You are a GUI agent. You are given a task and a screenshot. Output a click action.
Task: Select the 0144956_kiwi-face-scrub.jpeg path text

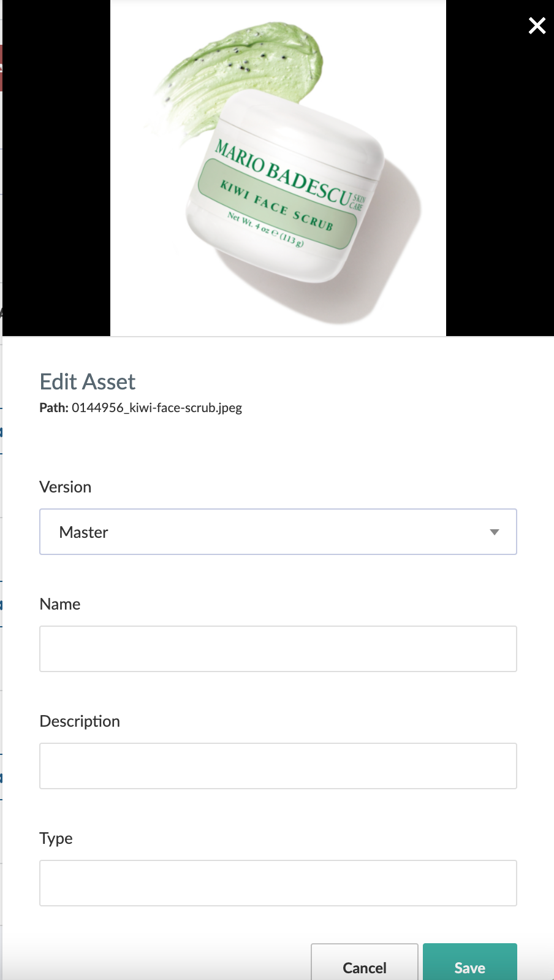(157, 408)
